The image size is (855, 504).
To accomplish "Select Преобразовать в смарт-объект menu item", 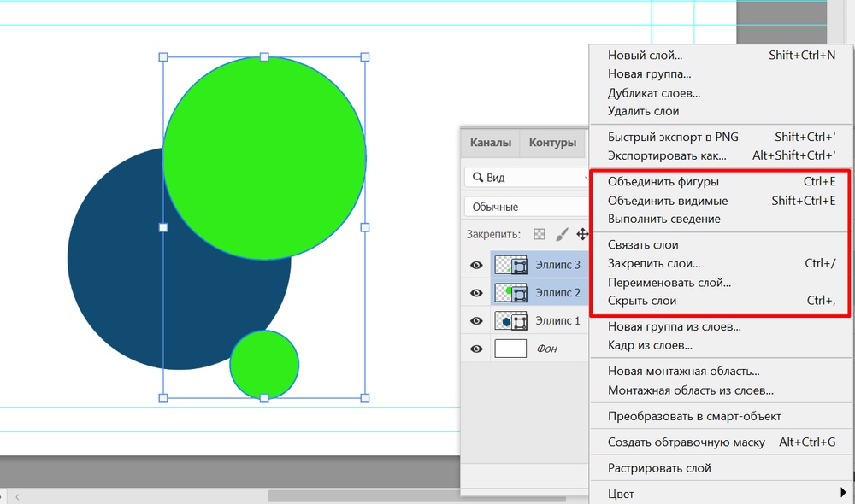I will (x=694, y=417).
